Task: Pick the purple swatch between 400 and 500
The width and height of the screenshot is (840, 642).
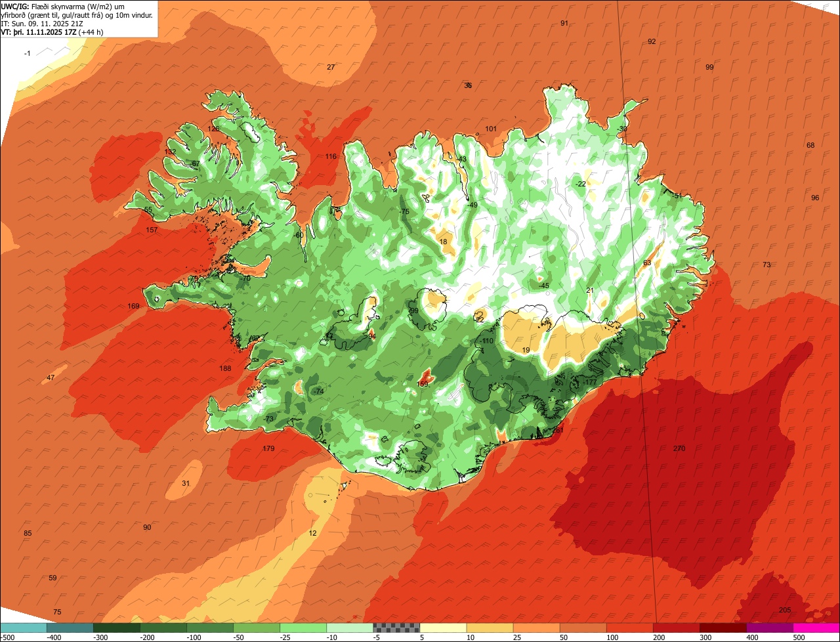Action: (x=769, y=628)
